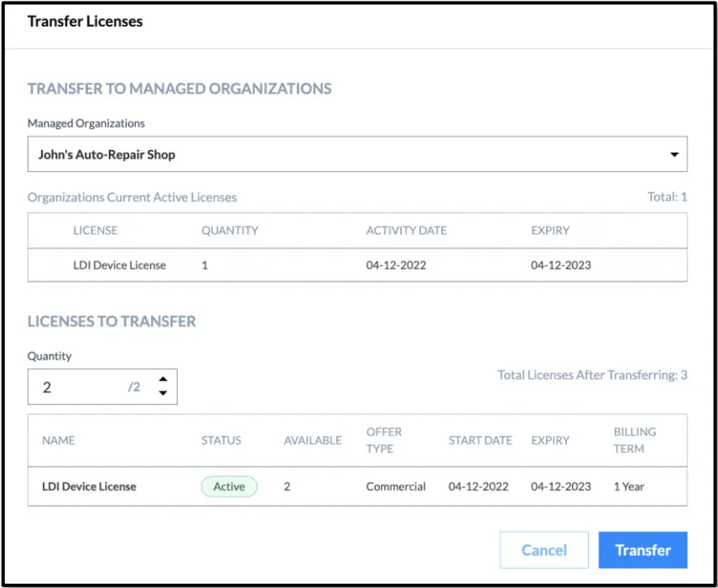The width and height of the screenshot is (718, 588).
Task: Click the Total Licenses After Transferring label
Action: coord(592,375)
